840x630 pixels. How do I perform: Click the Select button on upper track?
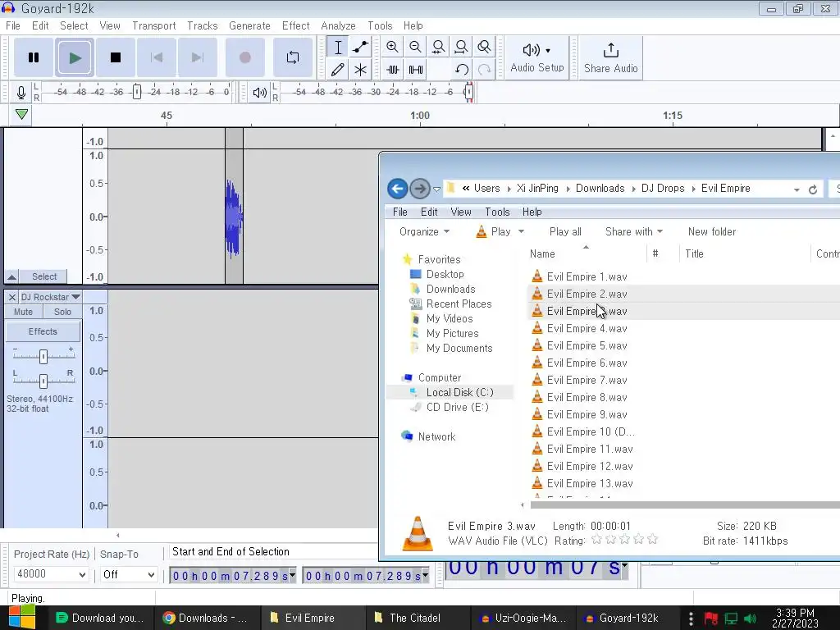[x=44, y=276]
